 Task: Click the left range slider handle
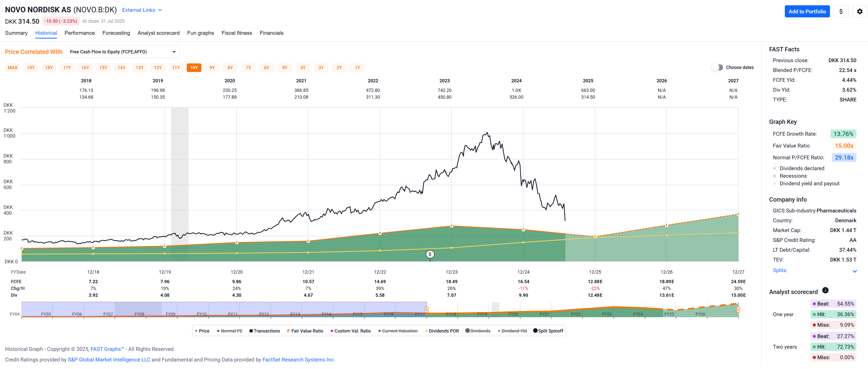click(427, 310)
